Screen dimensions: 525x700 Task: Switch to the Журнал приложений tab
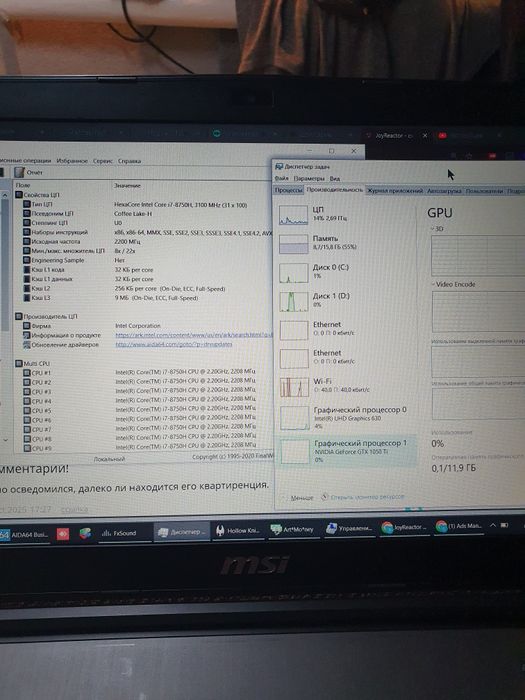pyautogui.click(x=395, y=191)
